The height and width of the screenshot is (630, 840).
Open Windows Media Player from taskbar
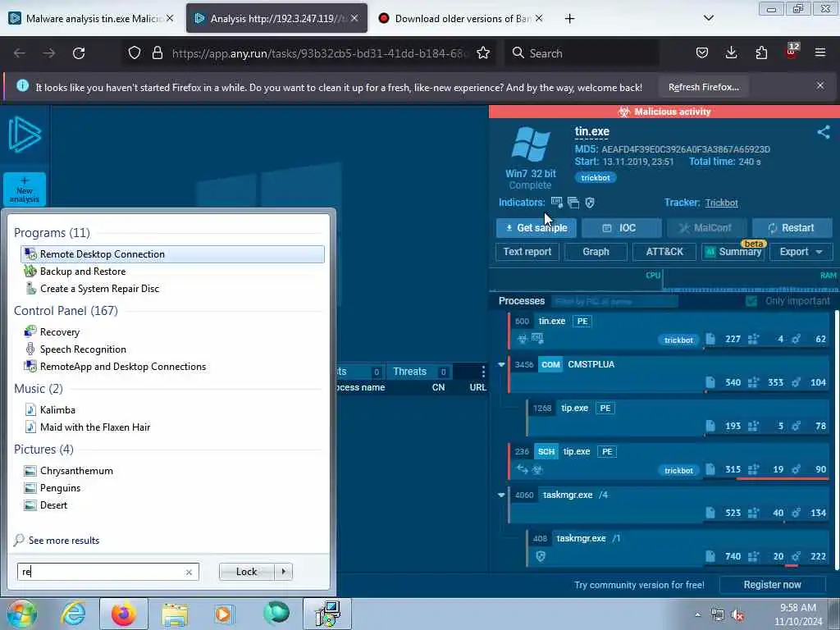point(223,614)
